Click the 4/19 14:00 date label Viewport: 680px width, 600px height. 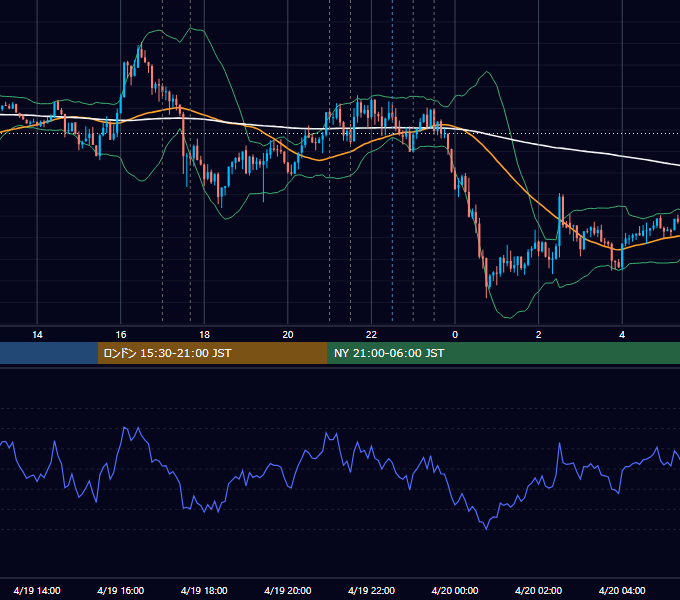pos(37,590)
